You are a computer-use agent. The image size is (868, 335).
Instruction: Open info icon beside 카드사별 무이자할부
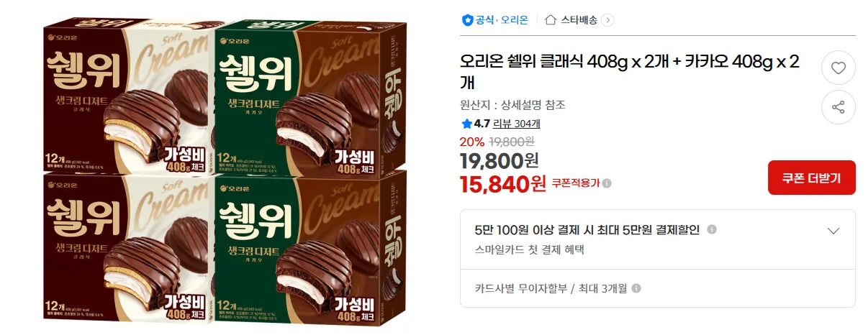[x=636, y=288]
